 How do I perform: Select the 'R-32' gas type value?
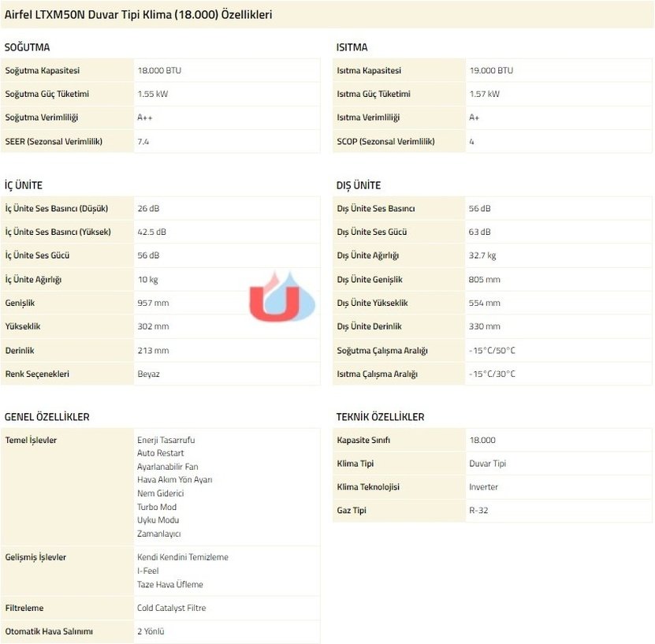[x=478, y=510]
